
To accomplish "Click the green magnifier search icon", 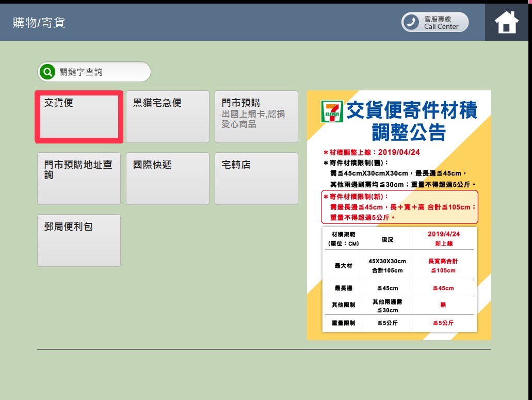I will (x=47, y=72).
